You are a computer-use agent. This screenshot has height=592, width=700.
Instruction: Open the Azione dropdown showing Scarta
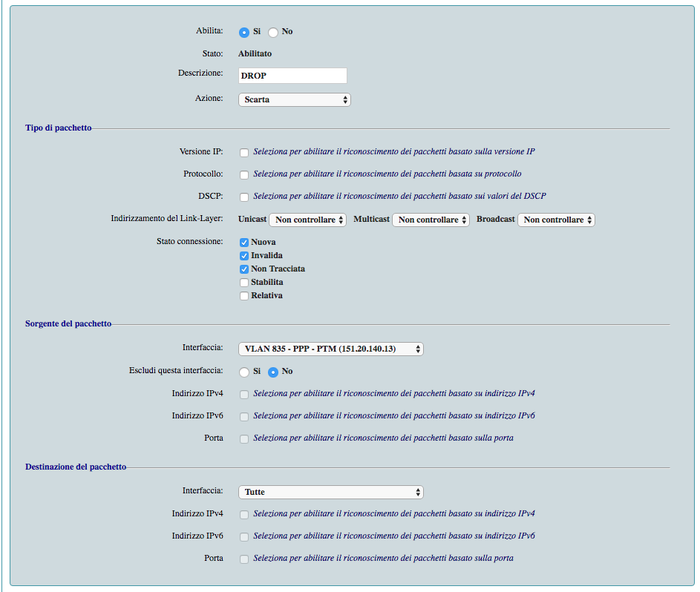click(294, 99)
